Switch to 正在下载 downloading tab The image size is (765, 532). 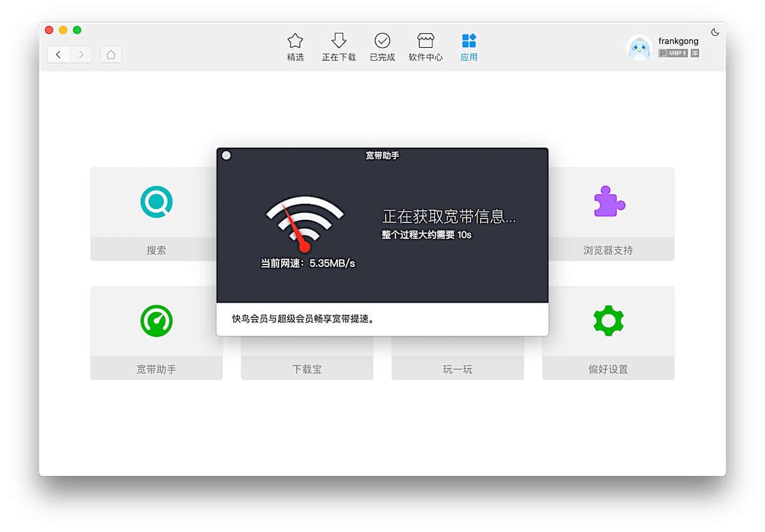[339, 47]
